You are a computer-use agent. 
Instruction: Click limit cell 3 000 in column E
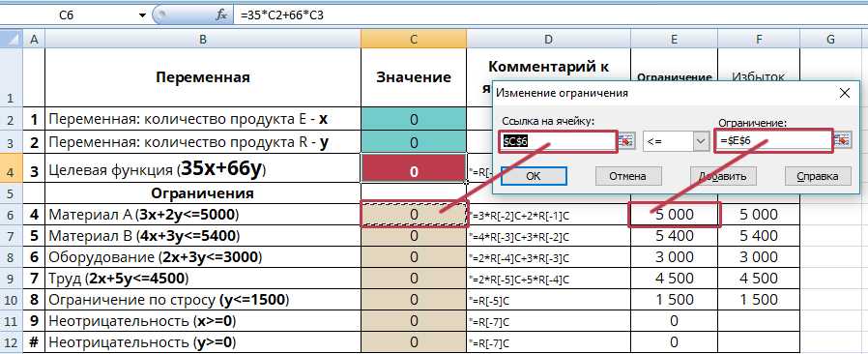(x=674, y=257)
